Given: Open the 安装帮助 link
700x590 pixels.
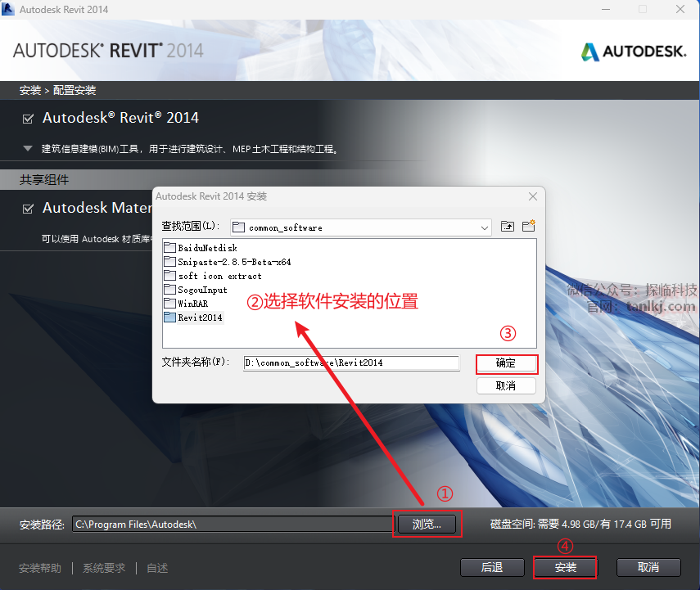Looking at the screenshot, I should coord(40,568).
